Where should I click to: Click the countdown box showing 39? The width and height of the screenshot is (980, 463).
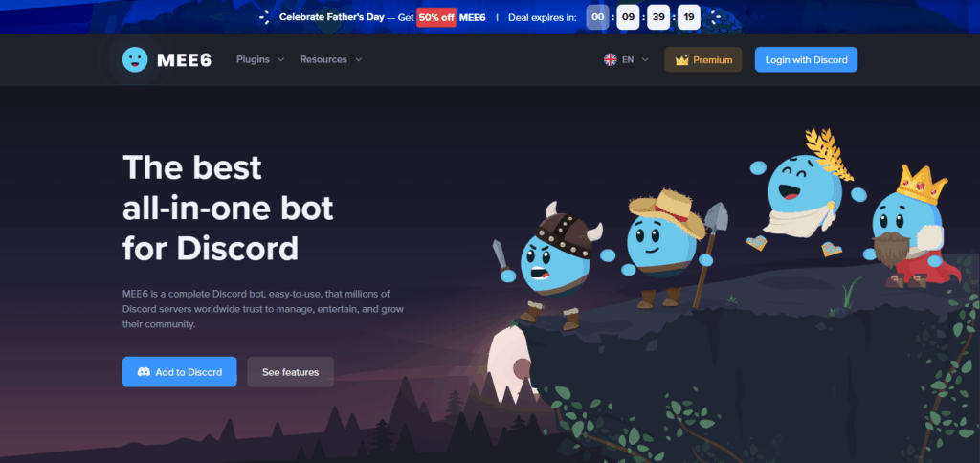pos(658,17)
